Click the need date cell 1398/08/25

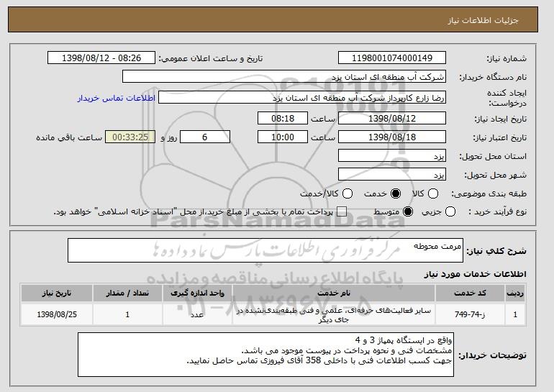57,314
